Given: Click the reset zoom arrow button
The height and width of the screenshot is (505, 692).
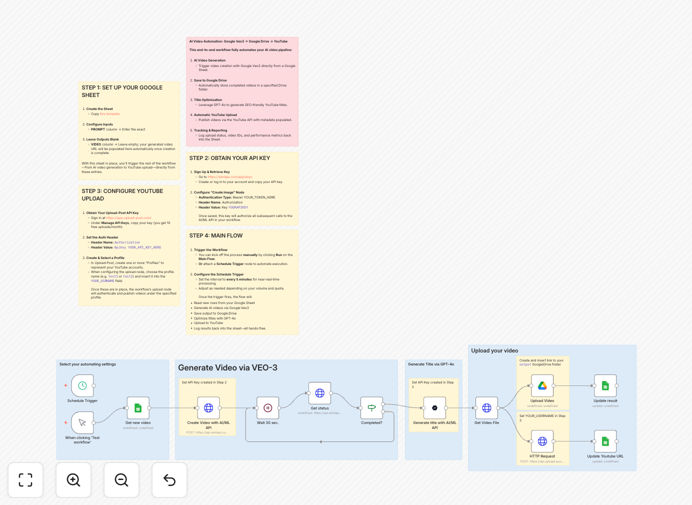Looking at the screenshot, I should point(169,480).
